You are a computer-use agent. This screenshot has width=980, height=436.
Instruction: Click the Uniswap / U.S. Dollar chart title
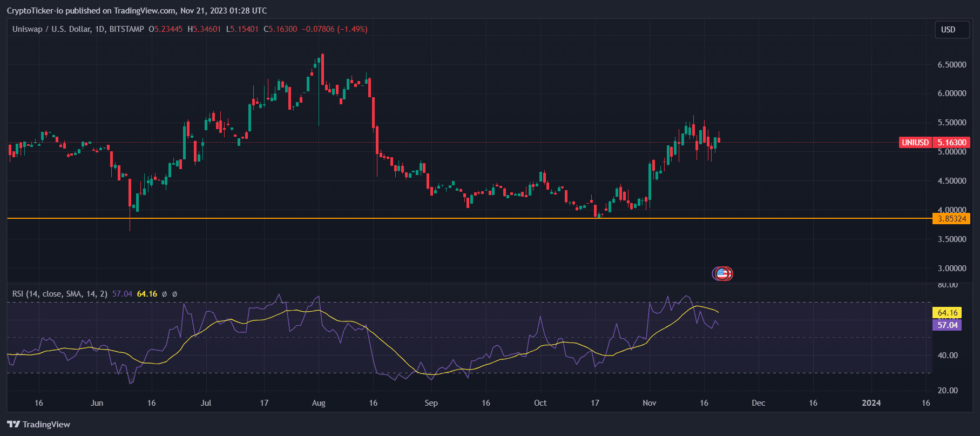point(78,29)
